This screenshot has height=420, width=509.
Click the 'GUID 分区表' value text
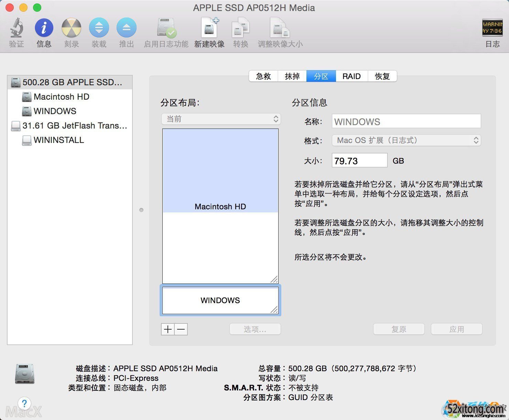coord(311,398)
